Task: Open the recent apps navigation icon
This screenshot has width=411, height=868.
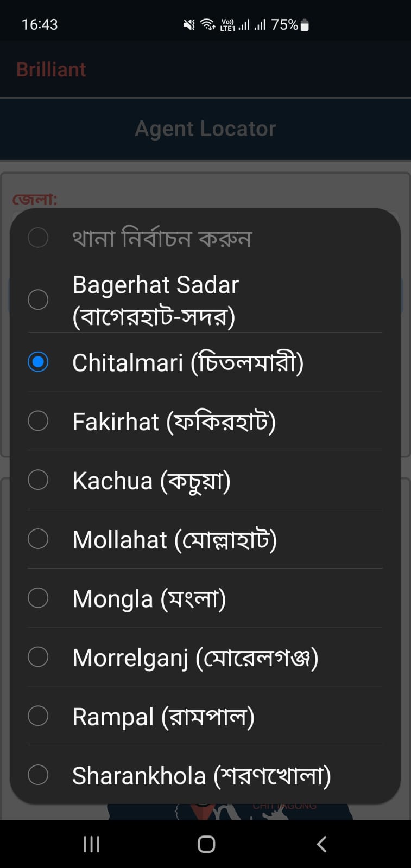Action: click(x=91, y=844)
